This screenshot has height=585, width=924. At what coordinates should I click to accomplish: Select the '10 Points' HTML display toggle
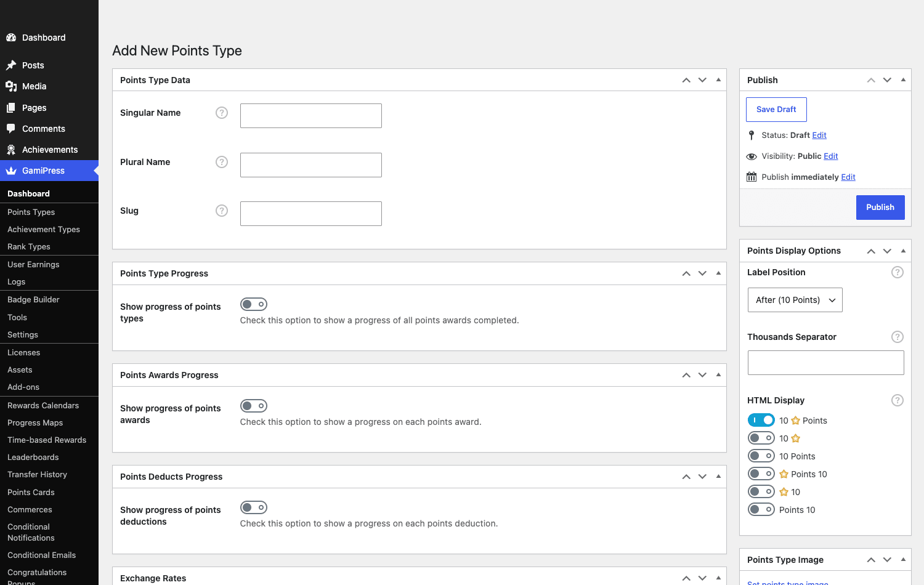761,456
